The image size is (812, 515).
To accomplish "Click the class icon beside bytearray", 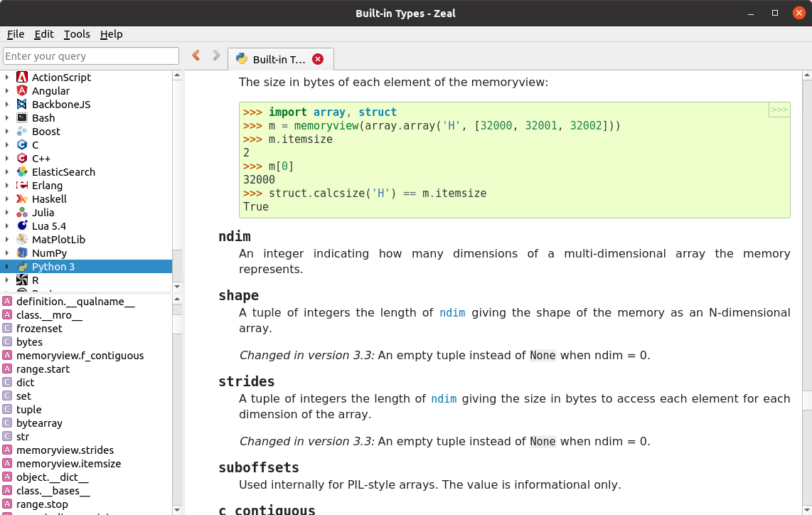I will pos(7,423).
